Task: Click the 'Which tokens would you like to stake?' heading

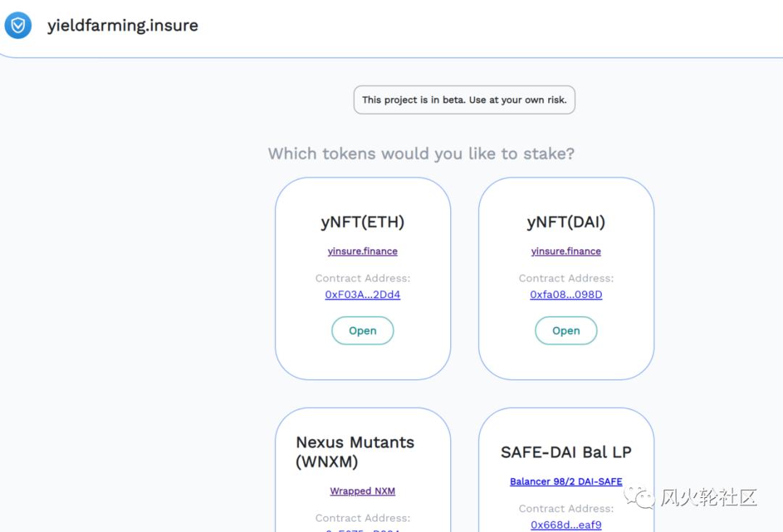Action: point(421,154)
